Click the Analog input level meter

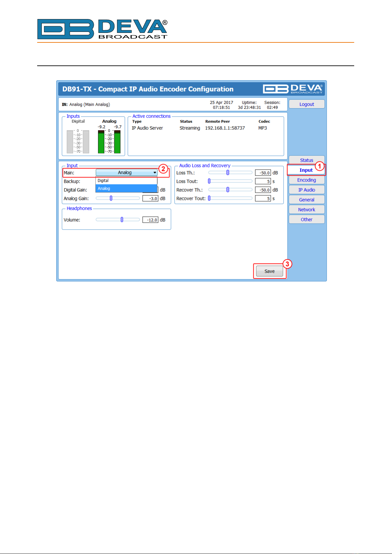tap(109, 142)
